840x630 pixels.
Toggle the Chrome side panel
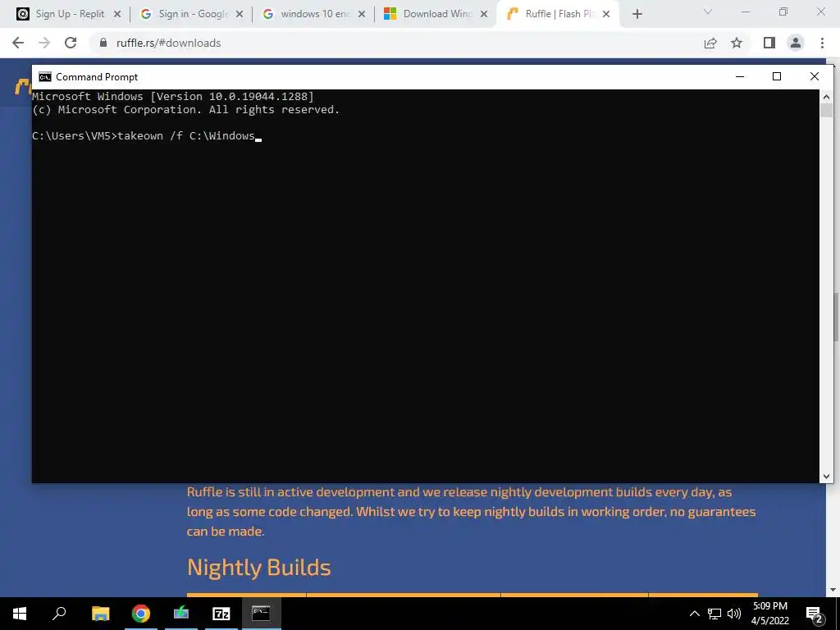769,43
